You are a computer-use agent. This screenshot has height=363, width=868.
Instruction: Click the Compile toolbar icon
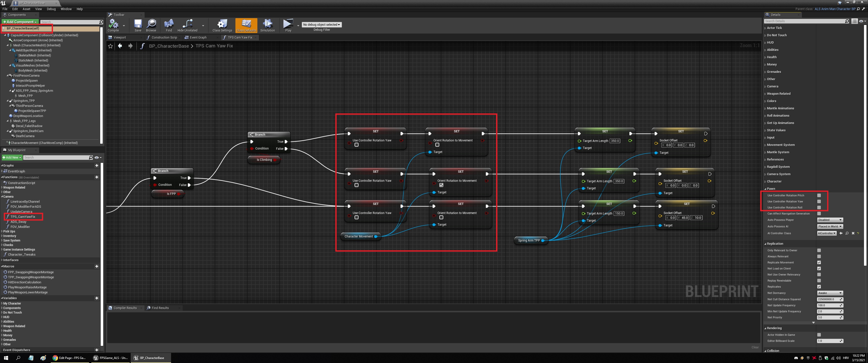[x=113, y=24]
